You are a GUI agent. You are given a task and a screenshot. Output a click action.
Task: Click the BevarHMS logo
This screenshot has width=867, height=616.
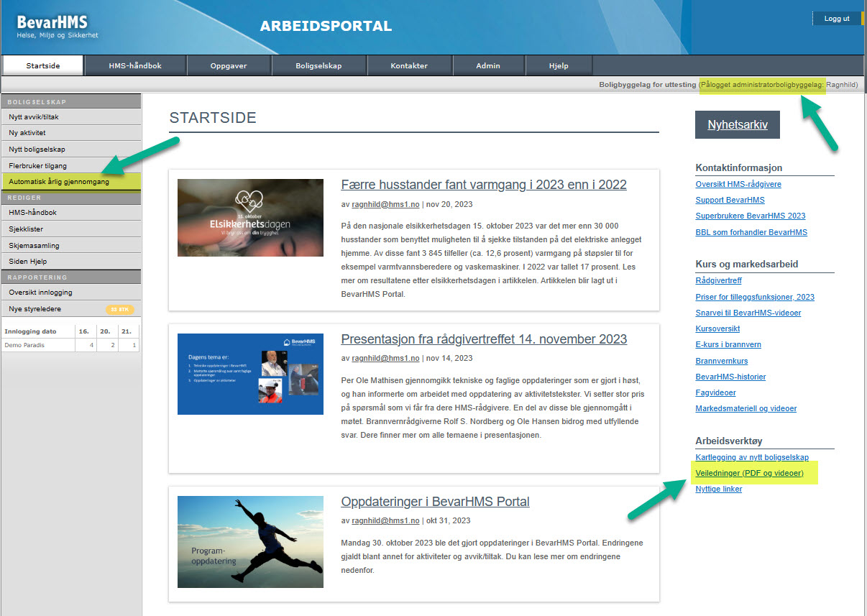pyautogui.click(x=58, y=27)
